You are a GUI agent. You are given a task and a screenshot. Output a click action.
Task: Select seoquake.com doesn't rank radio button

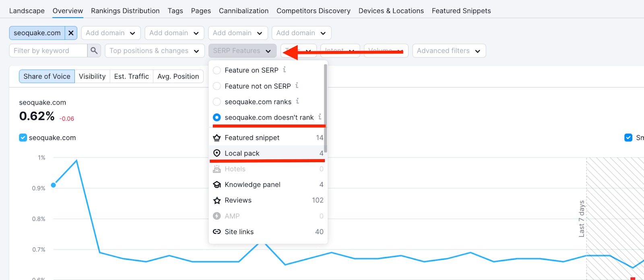(x=217, y=117)
